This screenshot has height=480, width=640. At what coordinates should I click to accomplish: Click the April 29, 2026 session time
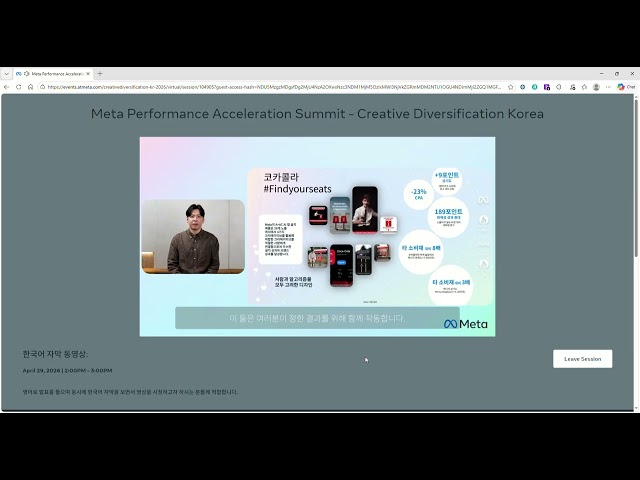click(67, 371)
